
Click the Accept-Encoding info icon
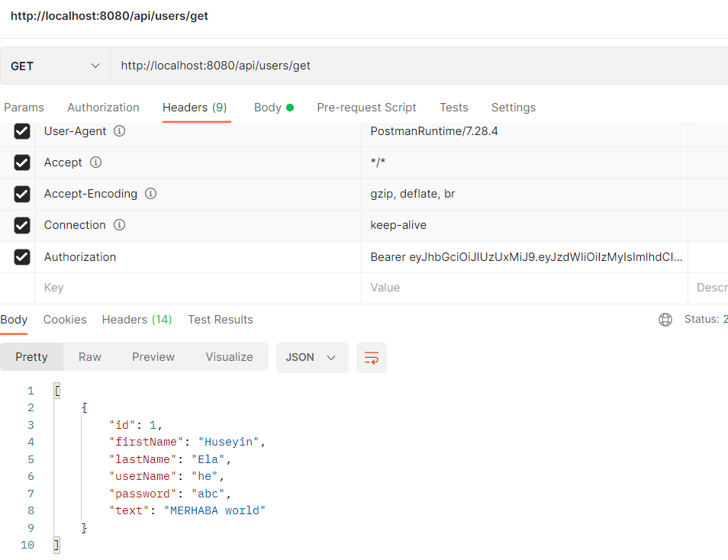click(x=150, y=193)
